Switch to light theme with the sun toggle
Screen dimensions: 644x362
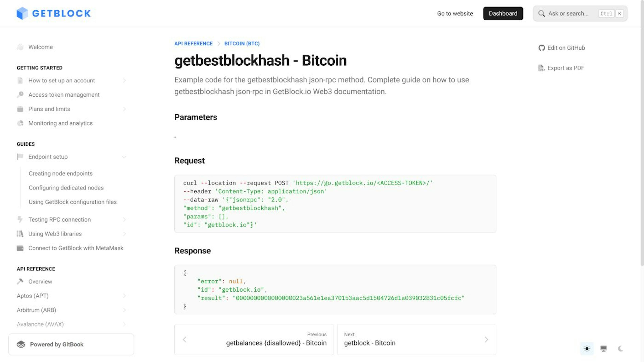click(x=587, y=348)
